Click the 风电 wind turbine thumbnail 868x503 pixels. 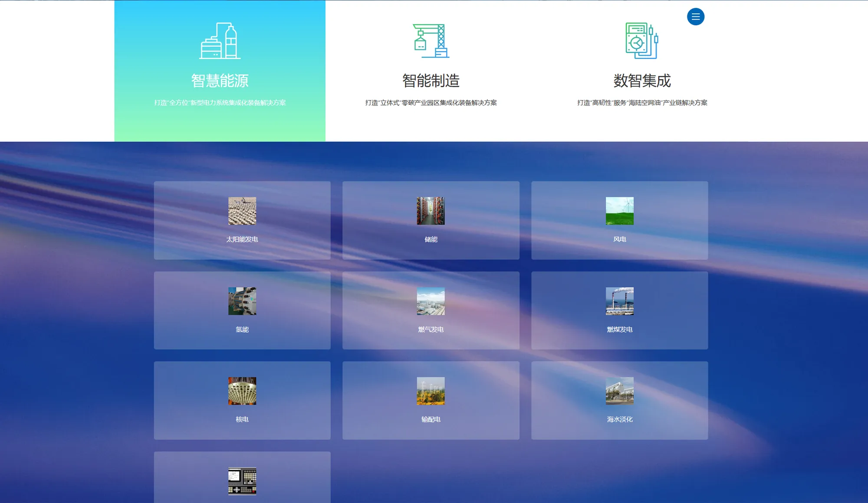coord(619,211)
